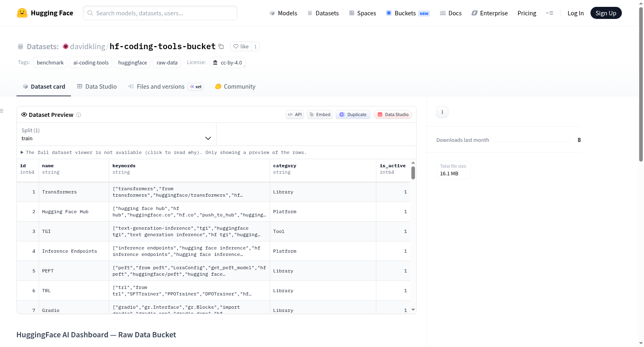Open the Models page
This screenshot has width=644, height=347.
coord(283,13)
